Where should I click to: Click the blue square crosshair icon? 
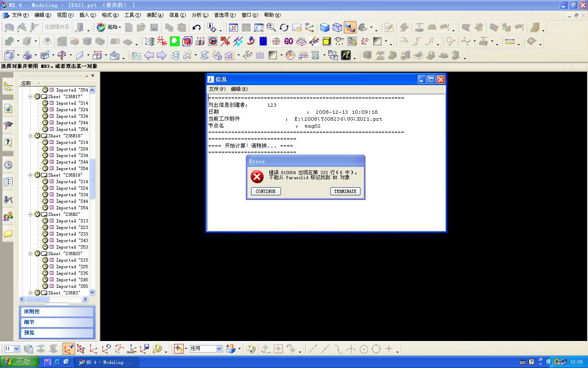click(x=263, y=41)
